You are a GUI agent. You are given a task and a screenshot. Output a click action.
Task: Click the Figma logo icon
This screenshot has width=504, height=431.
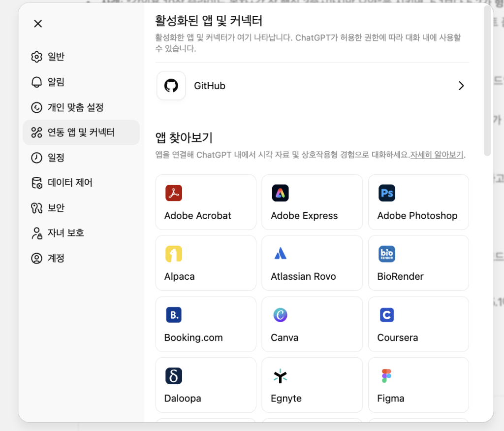(387, 376)
